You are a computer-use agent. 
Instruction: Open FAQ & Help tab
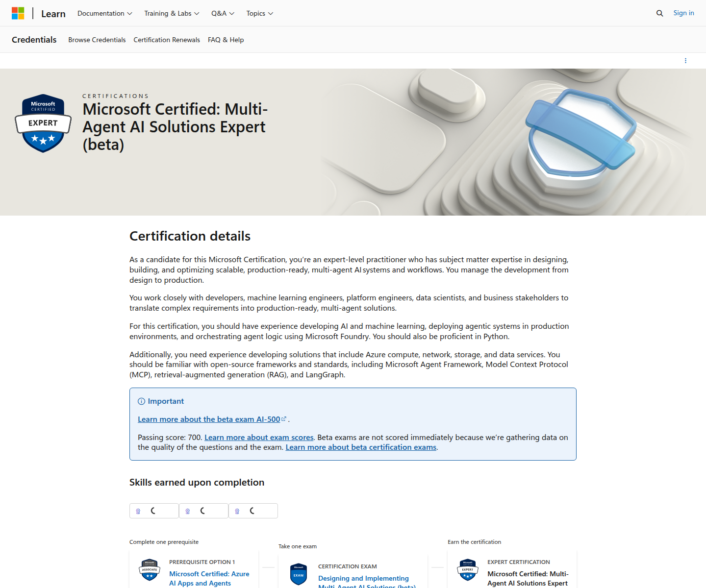226,40
